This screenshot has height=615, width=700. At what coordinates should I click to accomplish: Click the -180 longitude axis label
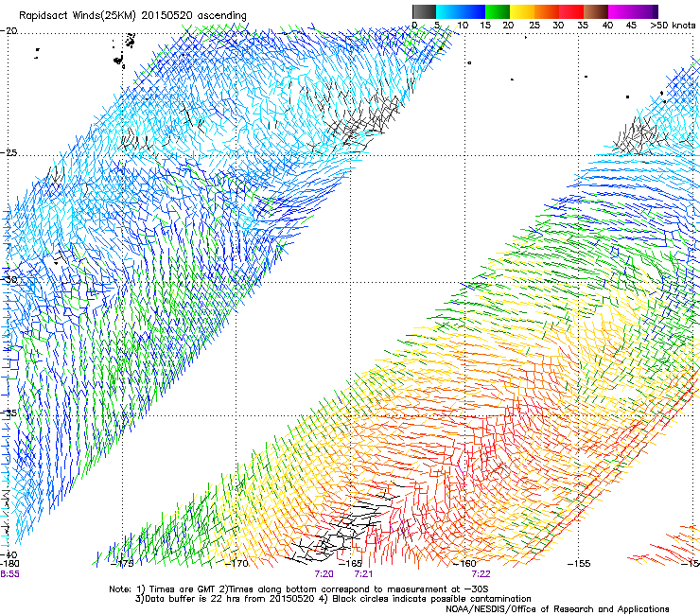tap(9, 564)
